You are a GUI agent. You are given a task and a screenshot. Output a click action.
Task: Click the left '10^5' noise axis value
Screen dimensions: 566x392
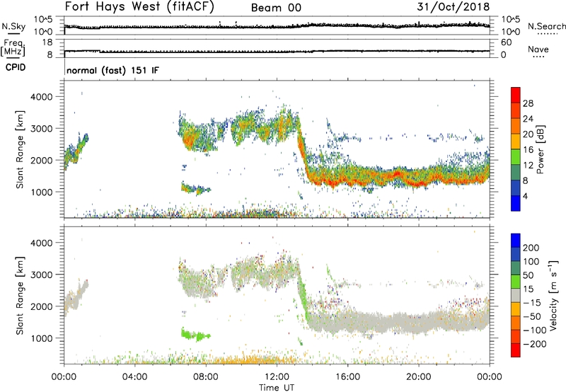coord(43,20)
